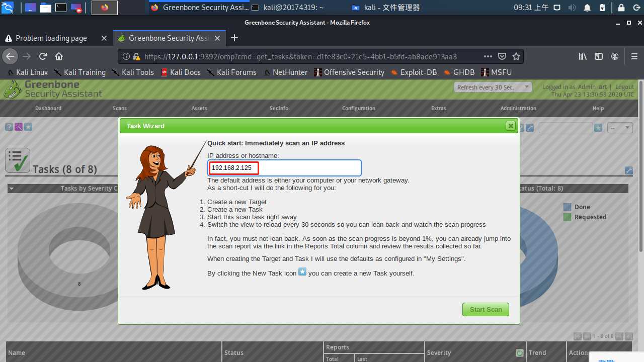The width and height of the screenshot is (644, 362).
Task: Close the Task Wizard dialog
Action: pos(511,126)
